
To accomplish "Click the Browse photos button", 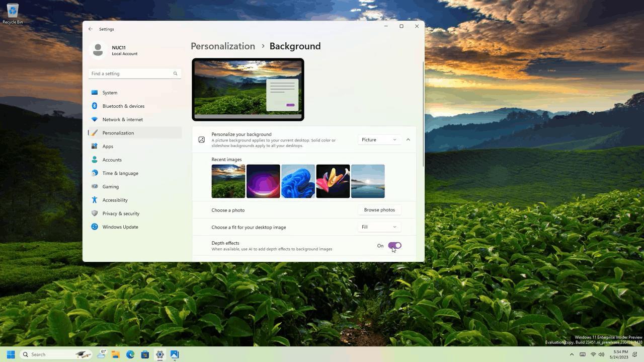I will 379,210.
